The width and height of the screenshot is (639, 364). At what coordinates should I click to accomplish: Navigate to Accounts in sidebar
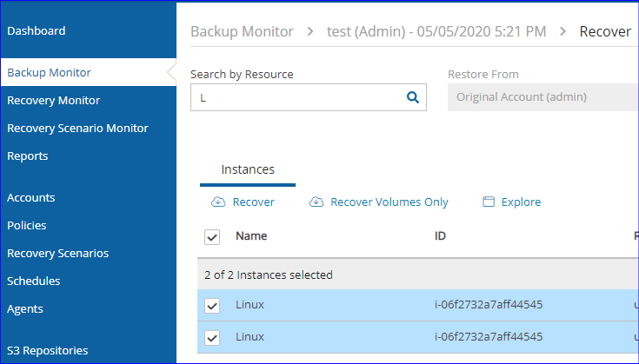point(31,198)
